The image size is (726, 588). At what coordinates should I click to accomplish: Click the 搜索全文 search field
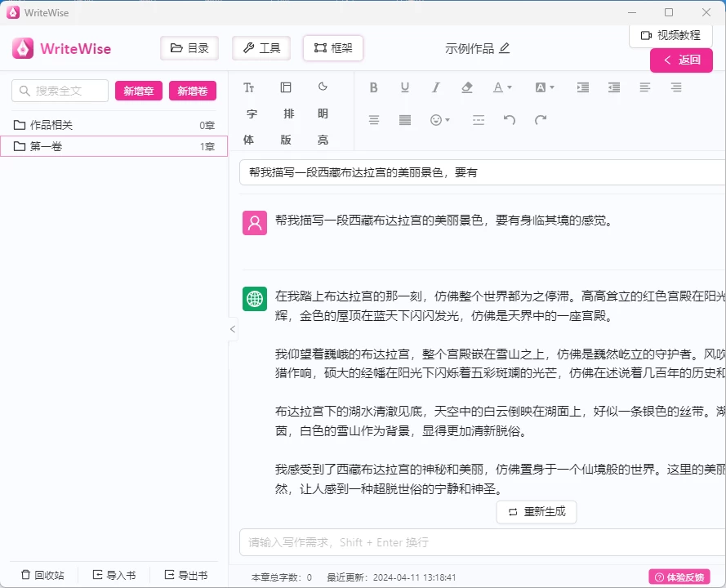coord(60,91)
